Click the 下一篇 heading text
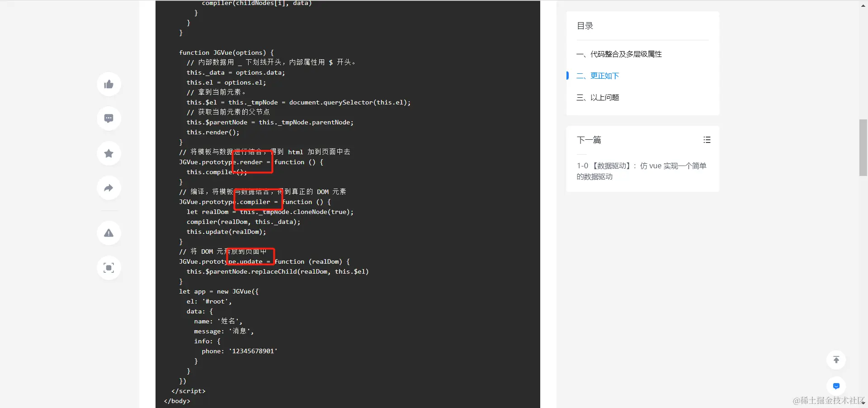The width and height of the screenshot is (868, 408). [x=589, y=140]
